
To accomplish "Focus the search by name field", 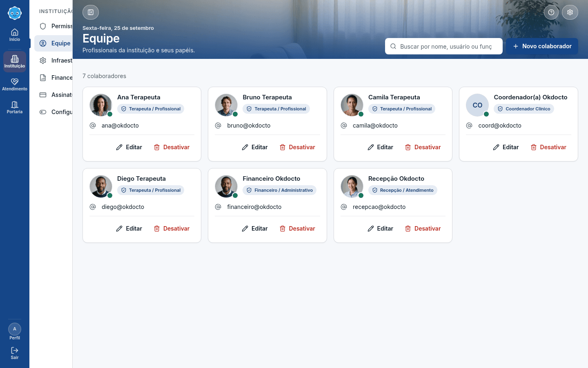I will (444, 46).
